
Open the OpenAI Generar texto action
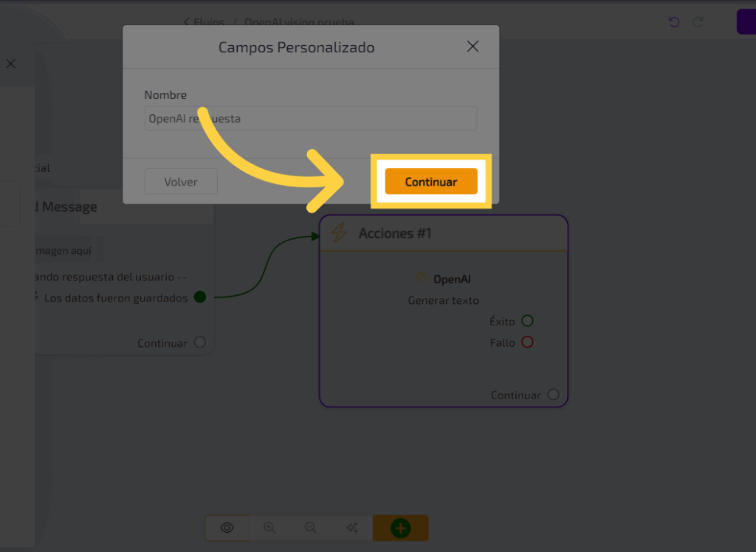(x=444, y=289)
